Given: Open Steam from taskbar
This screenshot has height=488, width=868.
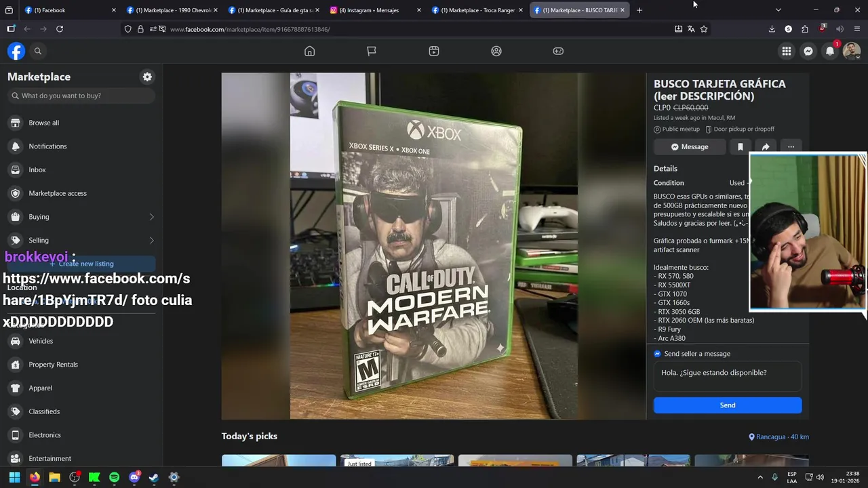Looking at the screenshot, I should pyautogui.click(x=154, y=477).
